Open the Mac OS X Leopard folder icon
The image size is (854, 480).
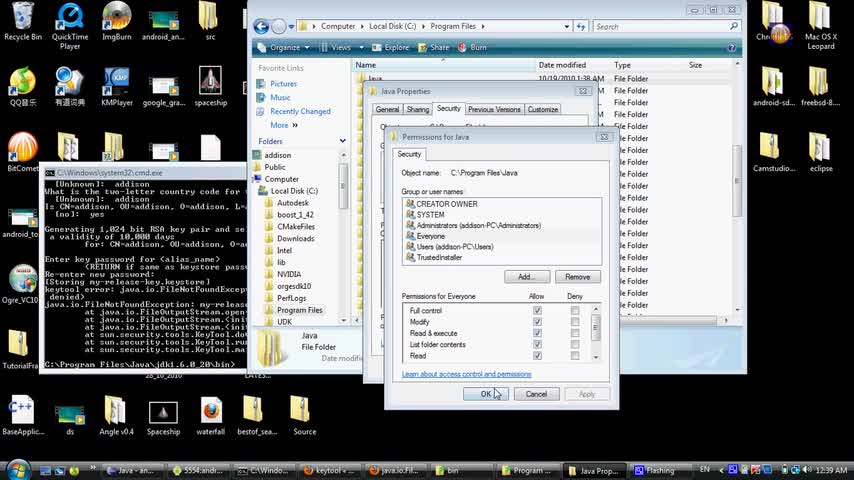821,25
